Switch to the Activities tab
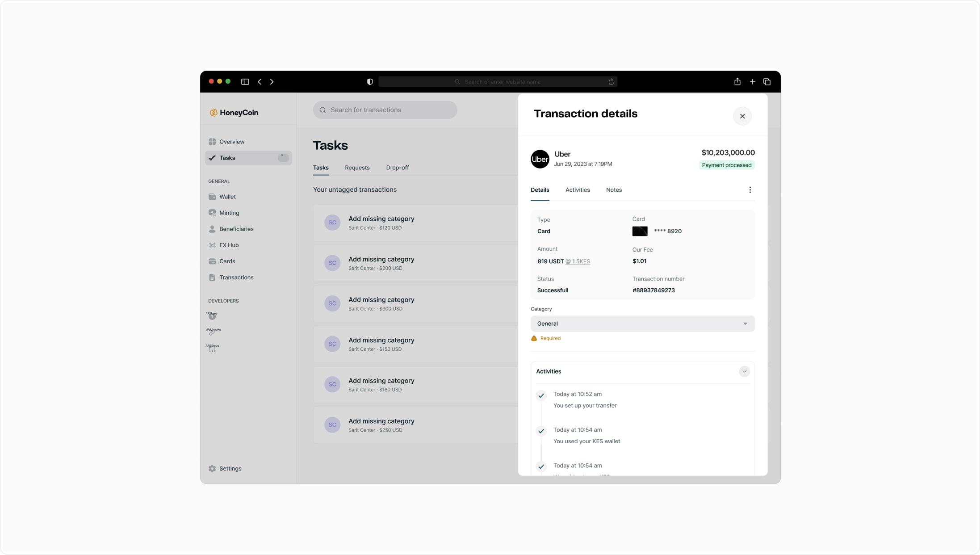This screenshot has height=555, width=980. [577, 190]
